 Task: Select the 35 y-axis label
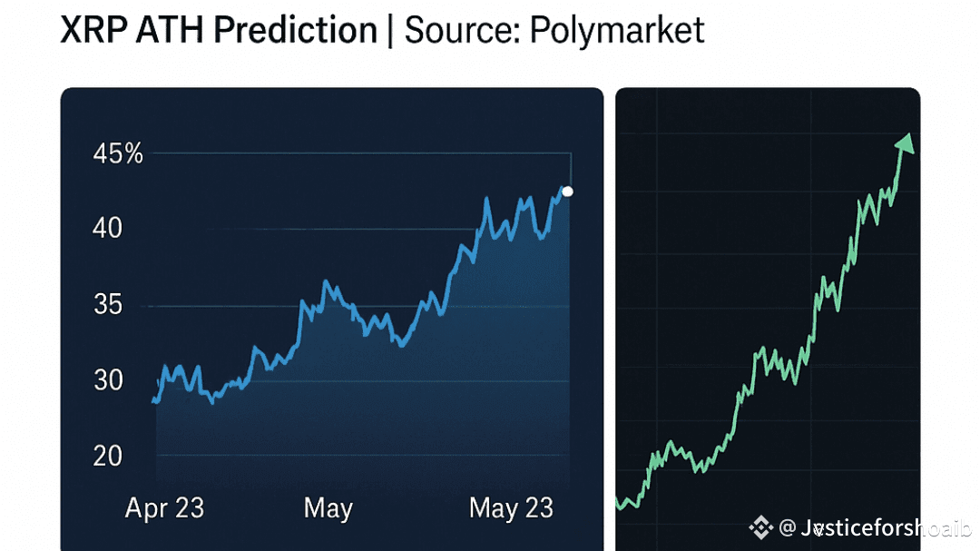(108, 304)
